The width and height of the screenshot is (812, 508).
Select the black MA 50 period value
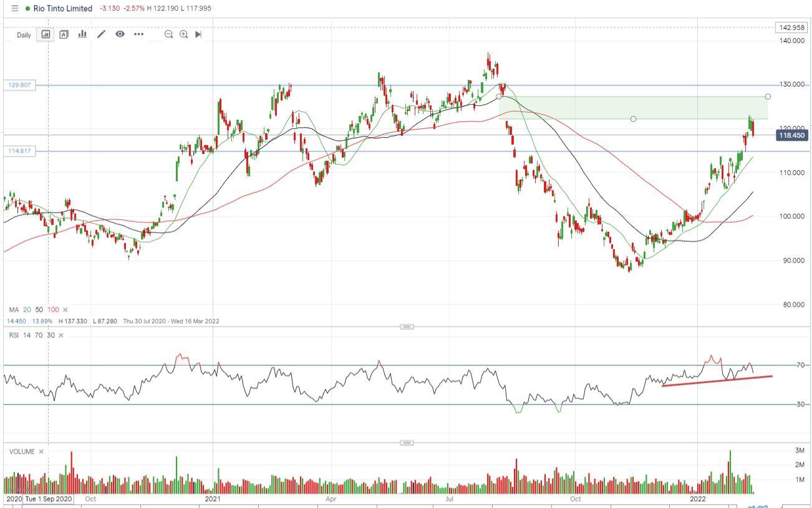[39, 310]
